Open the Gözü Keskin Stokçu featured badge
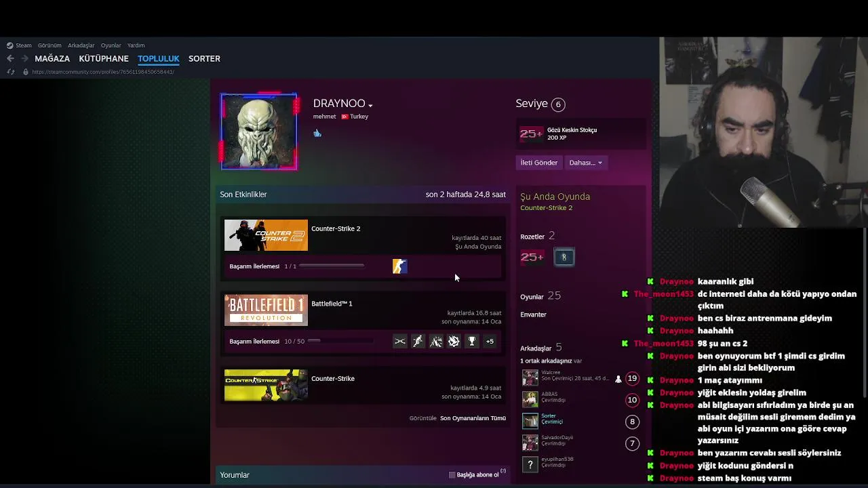The width and height of the screenshot is (868, 488). pos(580,134)
